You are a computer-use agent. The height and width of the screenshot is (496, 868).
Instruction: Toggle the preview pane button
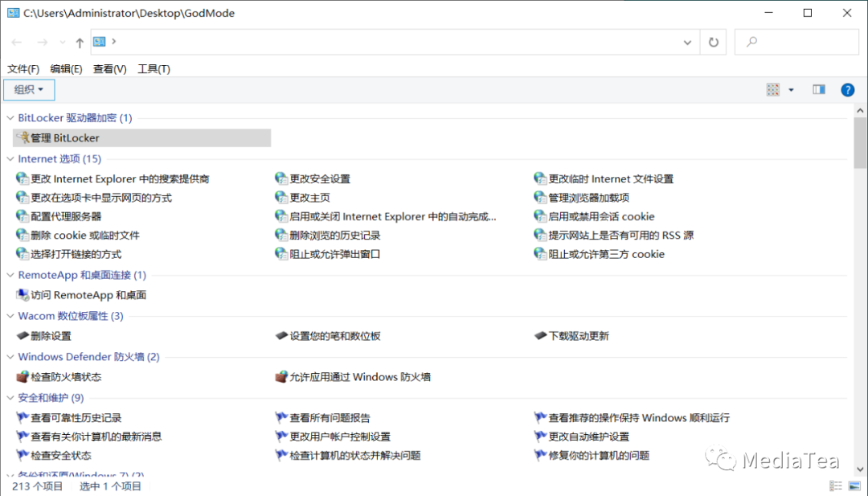pos(819,90)
